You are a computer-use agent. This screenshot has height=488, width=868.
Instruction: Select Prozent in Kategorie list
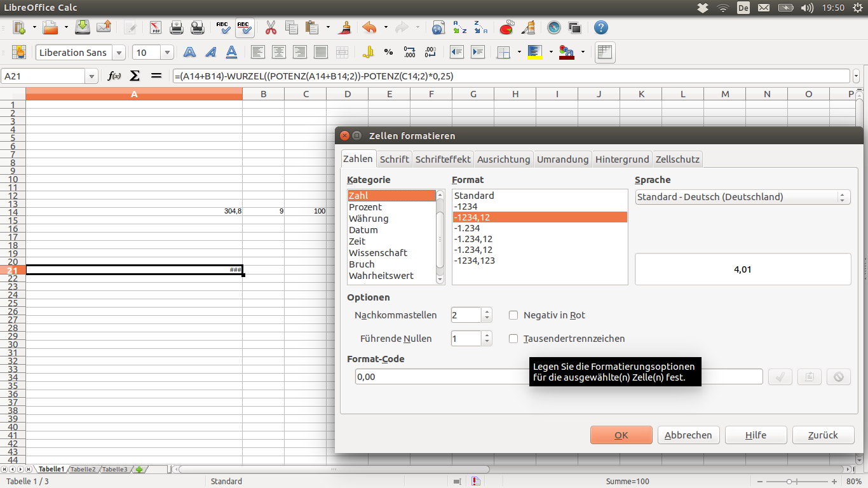(x=365, y=207)
